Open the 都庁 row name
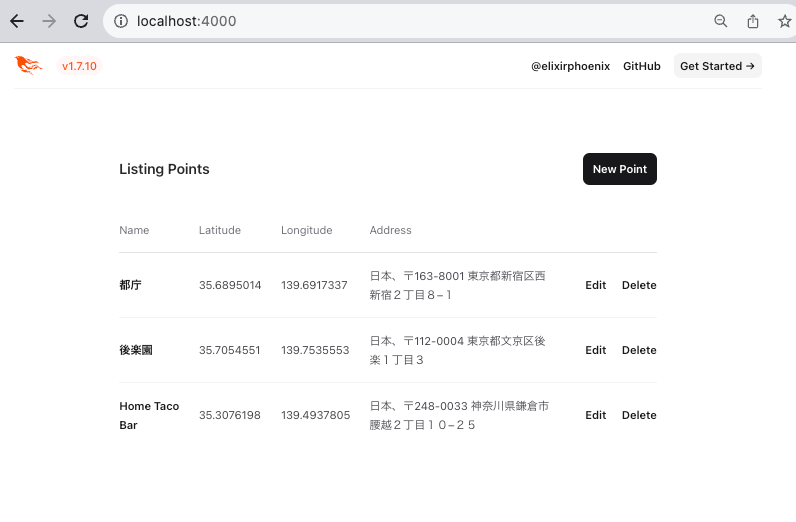 [x=130, y=285]
